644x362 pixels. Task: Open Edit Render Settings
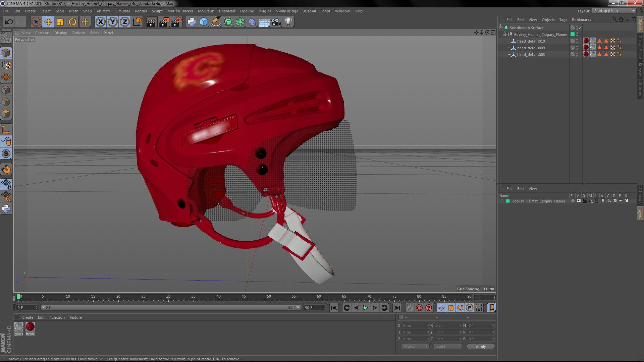(176, 22)
